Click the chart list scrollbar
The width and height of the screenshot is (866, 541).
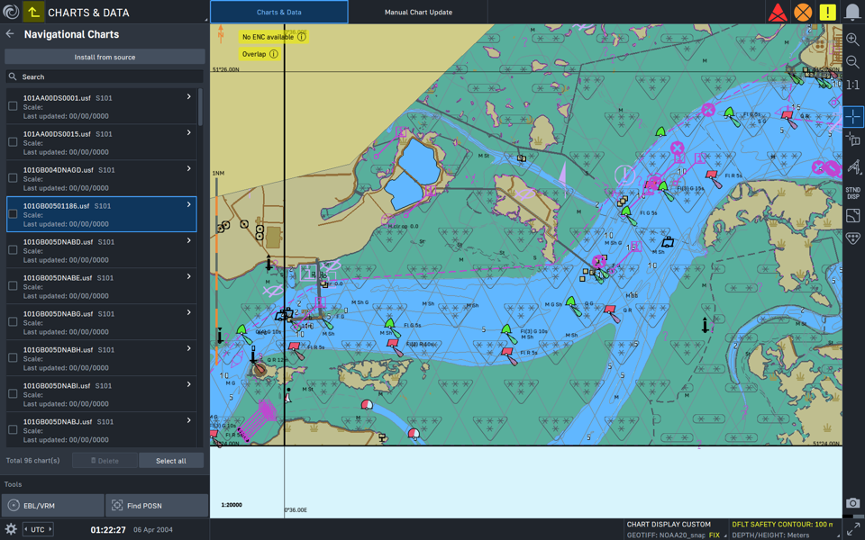pyautogui.click(x=200, y=107)
